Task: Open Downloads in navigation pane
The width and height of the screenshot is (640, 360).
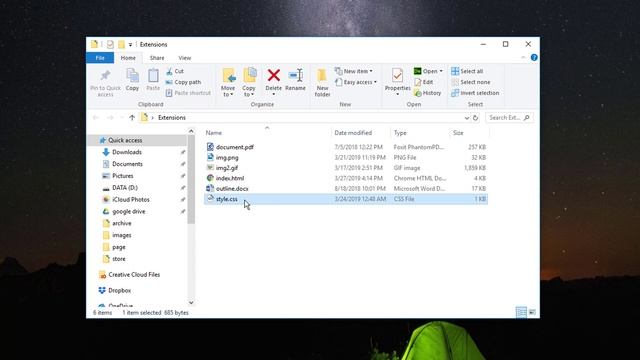Action: click(127, 152)
